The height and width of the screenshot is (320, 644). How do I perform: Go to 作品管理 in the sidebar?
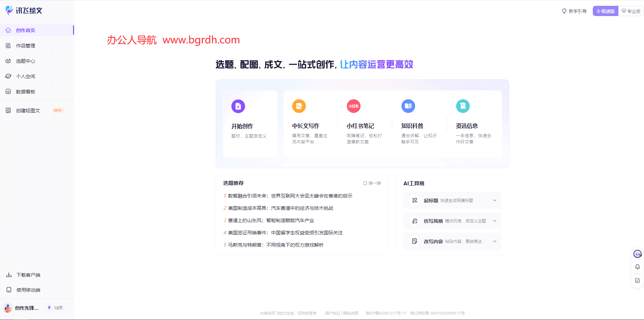(x=25, y=45)
